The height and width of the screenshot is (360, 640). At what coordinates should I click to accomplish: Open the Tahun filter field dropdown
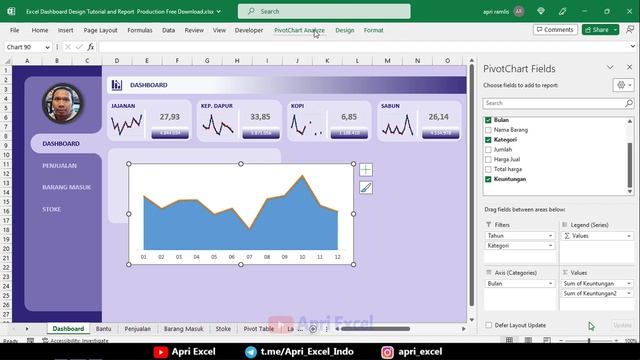tap(550, 236)
